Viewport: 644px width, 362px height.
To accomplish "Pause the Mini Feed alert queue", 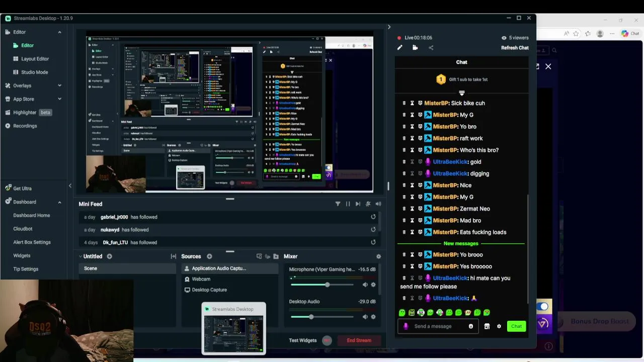I will tap(348, 204).
